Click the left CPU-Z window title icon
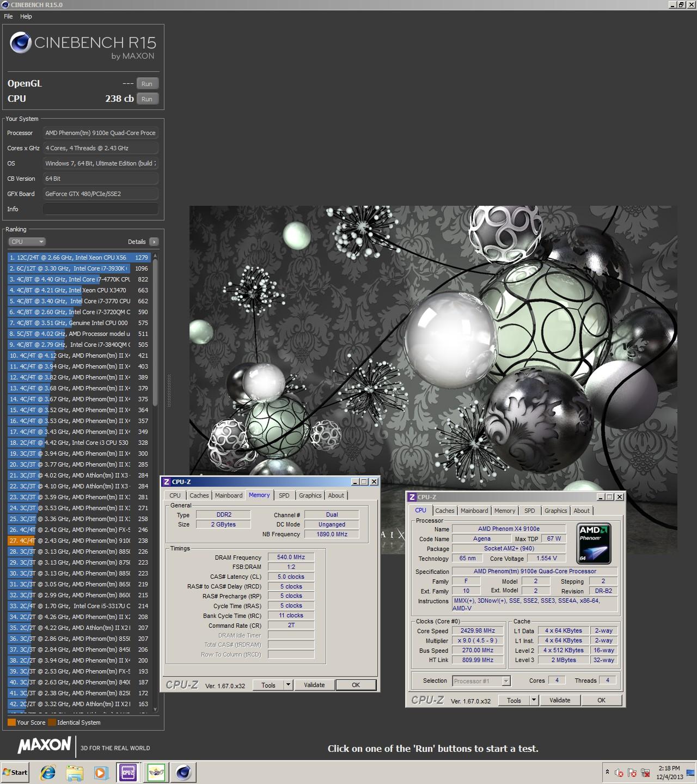 (167, 482)
